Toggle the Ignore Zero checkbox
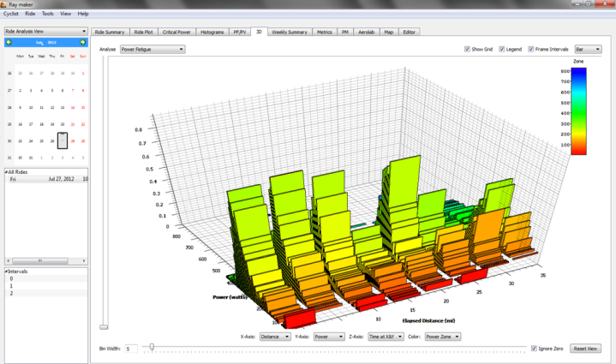The image size is (616, 364). [x=534, y=349]
